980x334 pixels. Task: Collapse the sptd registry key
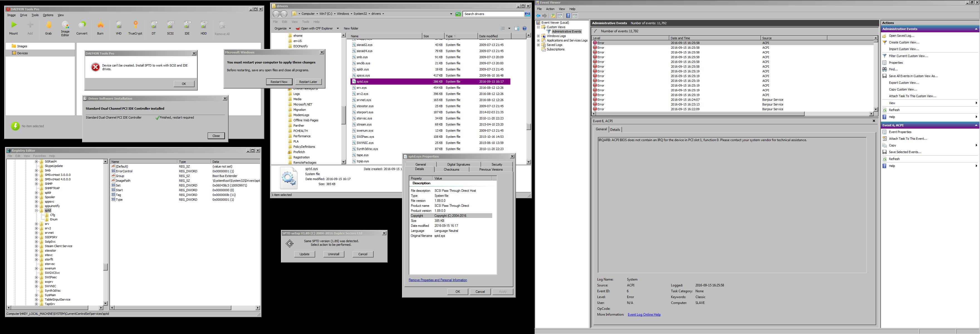tap(36, 210)
